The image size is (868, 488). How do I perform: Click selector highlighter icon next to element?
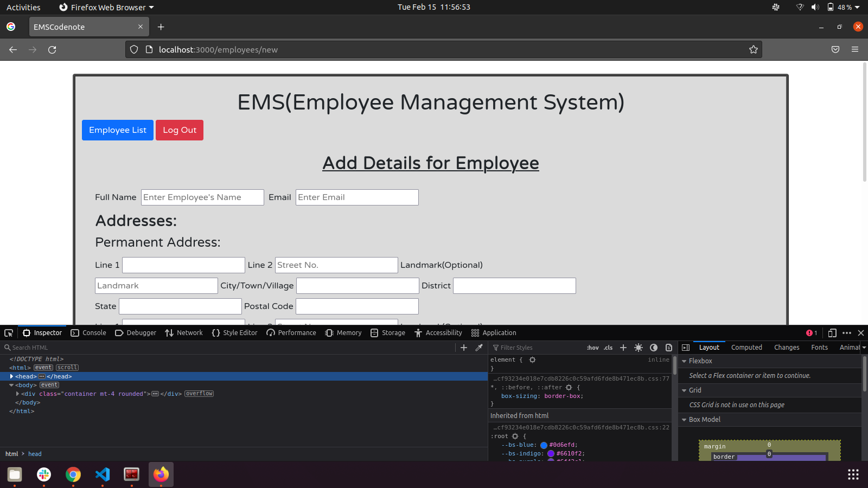point(532,360)
